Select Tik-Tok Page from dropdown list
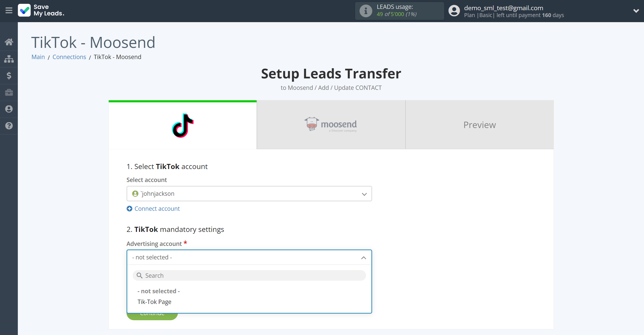644x335 pixels. pos(154,302)
